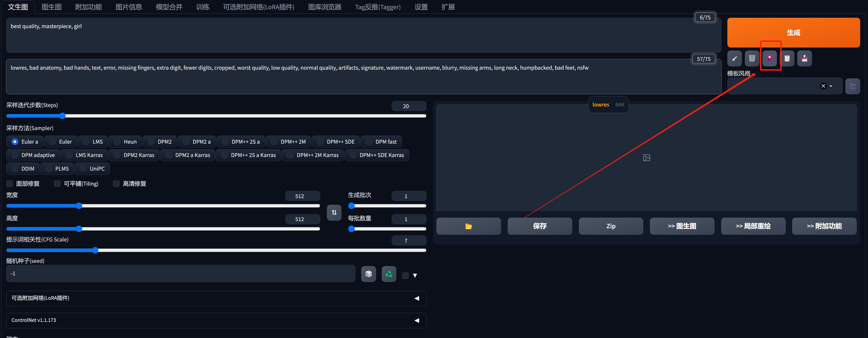868x338 pixels.
Task: Select the 文生图 tab
Action: point(18,7)
